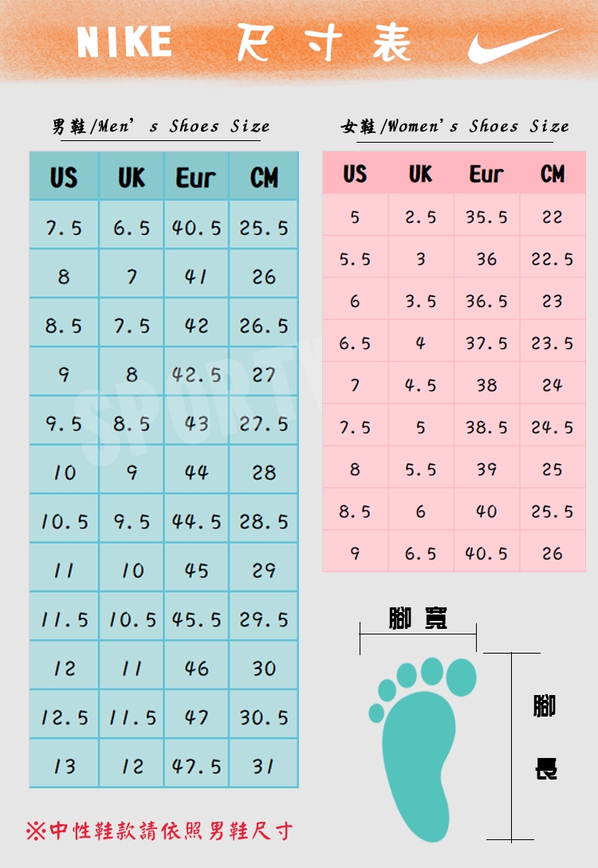This screenshot has width=598, height=868.
Task: Click the CM header in men's table
Action: point(264,177)
